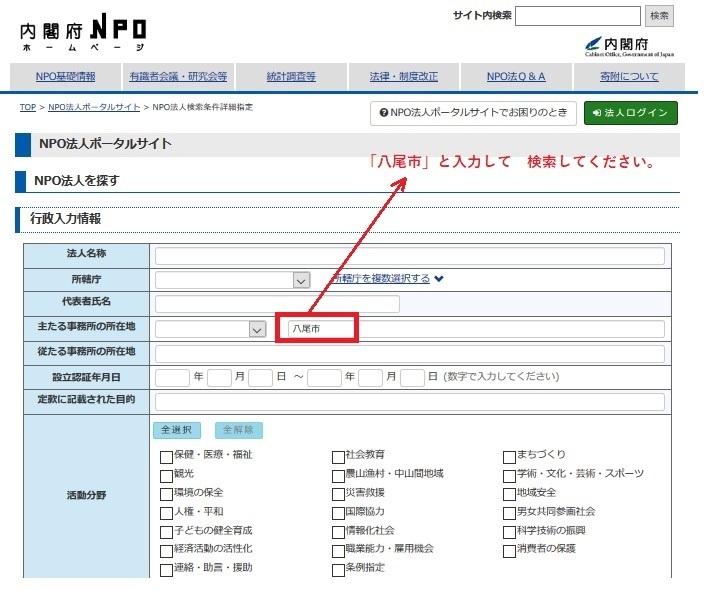The image size is (704, 590).
Task: Check 男女共同参画社会 checkbox
Action: click(x=509, y=513)
